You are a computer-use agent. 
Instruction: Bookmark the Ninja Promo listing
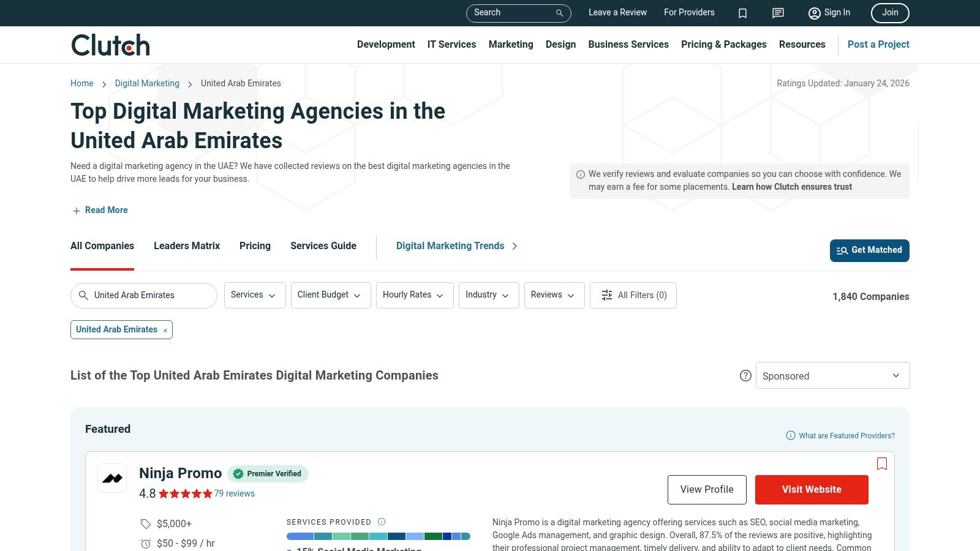882,463
